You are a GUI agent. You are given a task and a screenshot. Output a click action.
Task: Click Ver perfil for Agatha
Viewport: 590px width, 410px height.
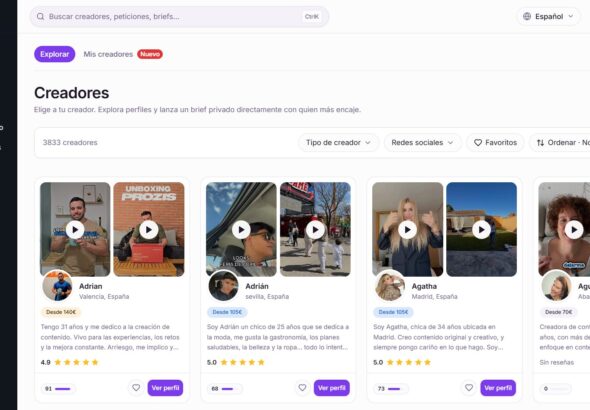coord(498,388)
